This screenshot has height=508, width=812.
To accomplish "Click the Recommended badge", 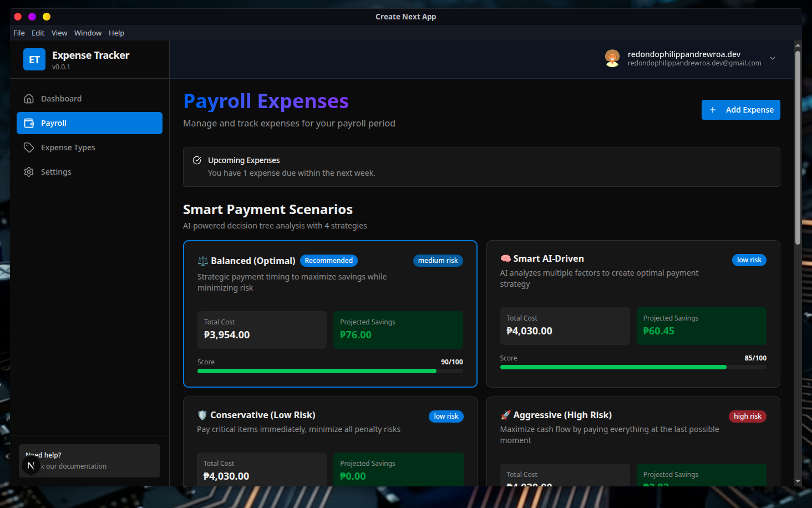I will pos(329,261).
